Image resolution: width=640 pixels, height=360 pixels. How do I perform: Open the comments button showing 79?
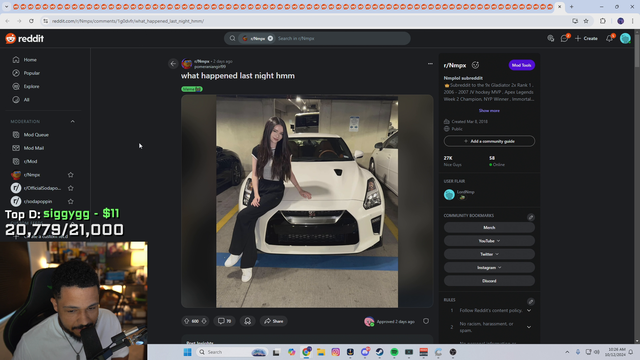coord(224,321)
